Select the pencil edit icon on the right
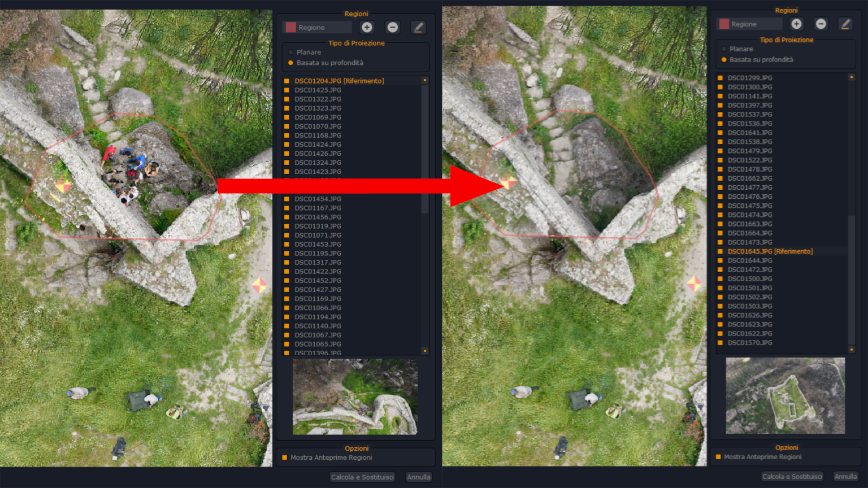The height and width of the screenshot is (488, 868). [x=845, y=24]
